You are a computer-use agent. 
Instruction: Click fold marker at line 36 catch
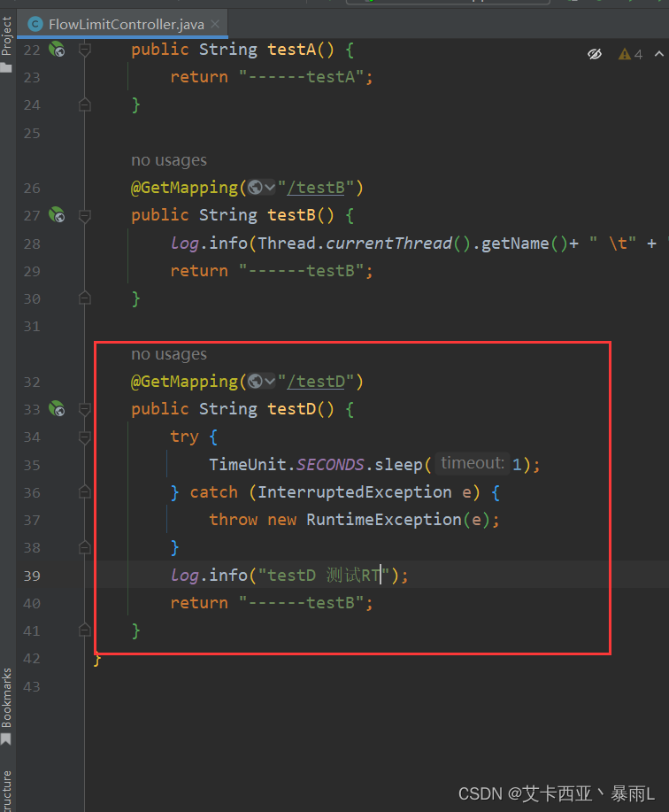(85, 492)
